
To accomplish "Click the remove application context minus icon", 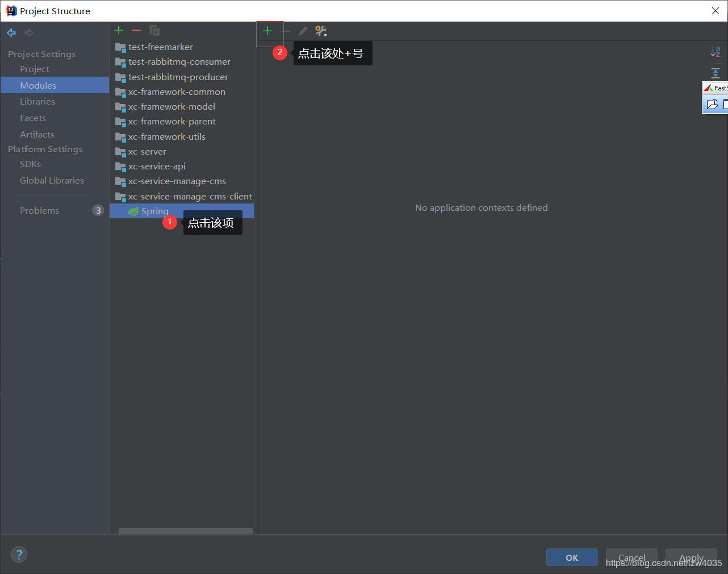I will [286, 31].
